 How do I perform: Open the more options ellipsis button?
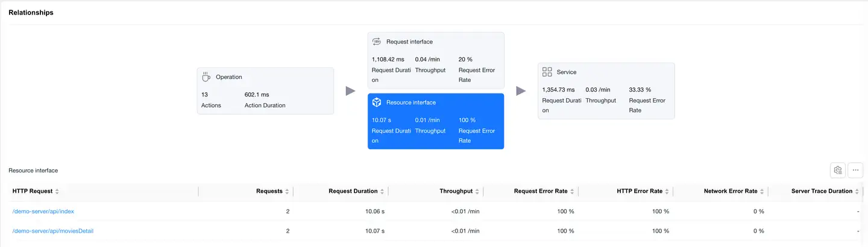point(855,170)
